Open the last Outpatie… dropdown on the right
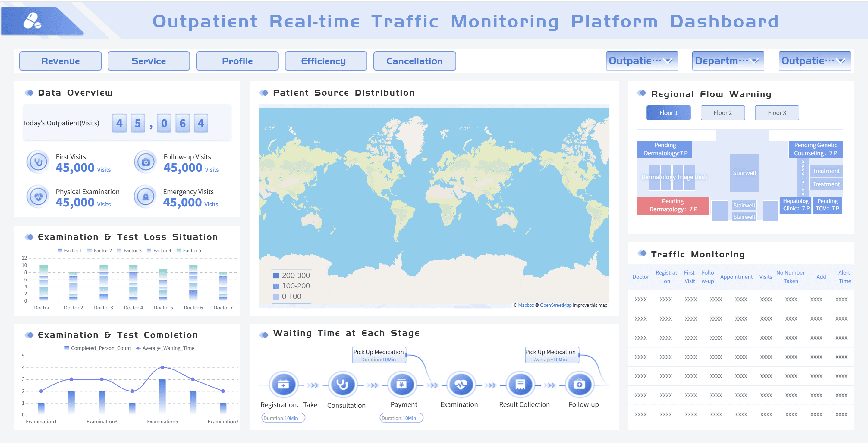868x443 pixels. pos(814,61)
